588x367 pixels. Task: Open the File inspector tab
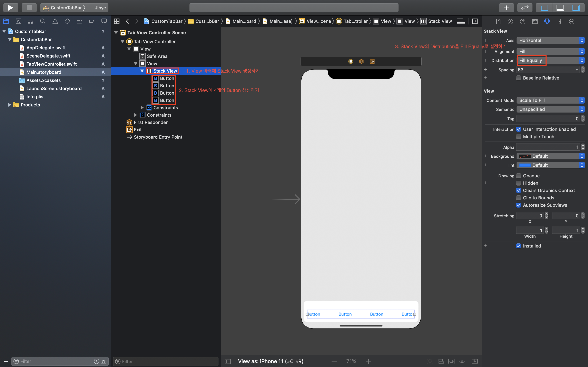[498, 21]
